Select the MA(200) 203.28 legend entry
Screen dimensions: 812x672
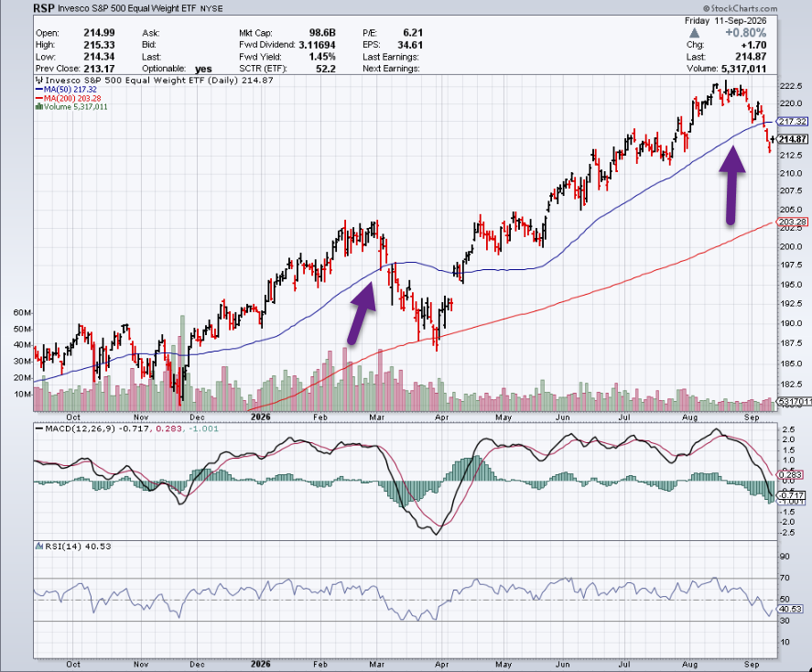tap(68, 98)
